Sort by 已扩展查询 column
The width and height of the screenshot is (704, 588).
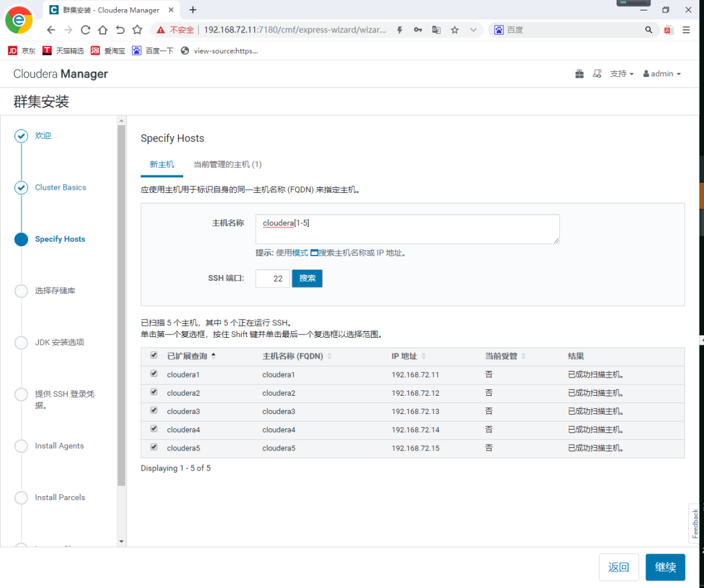coord(191,357)
